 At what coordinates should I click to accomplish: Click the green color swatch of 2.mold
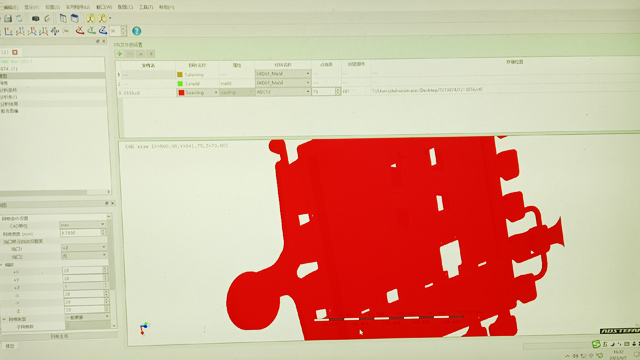tap(180, 84)
